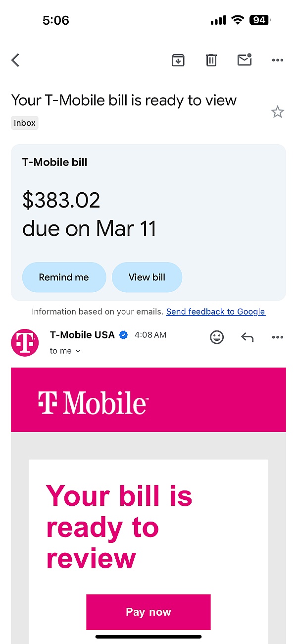Tap T-Mobile logo in email banner

(x=93, y=402)
